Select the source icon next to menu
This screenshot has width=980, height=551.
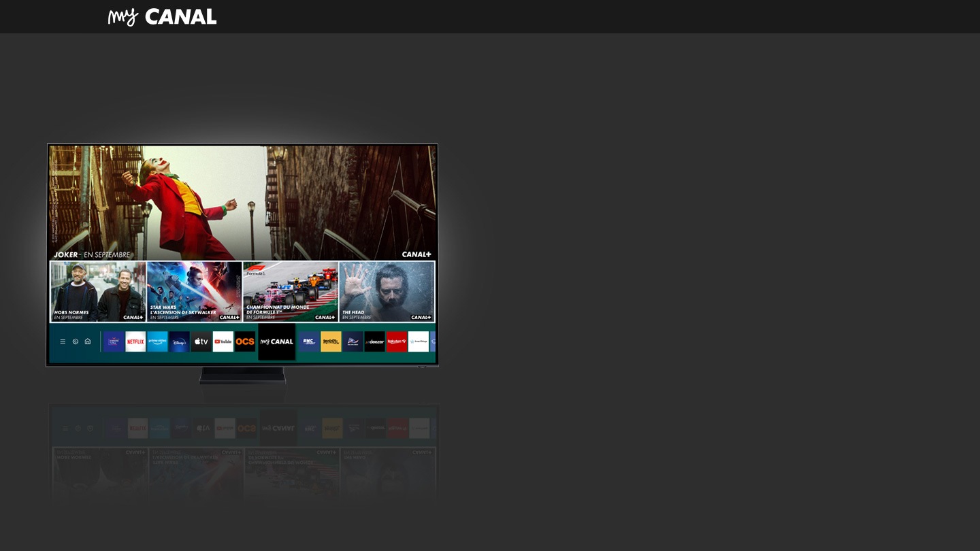[x=76, y=341]
